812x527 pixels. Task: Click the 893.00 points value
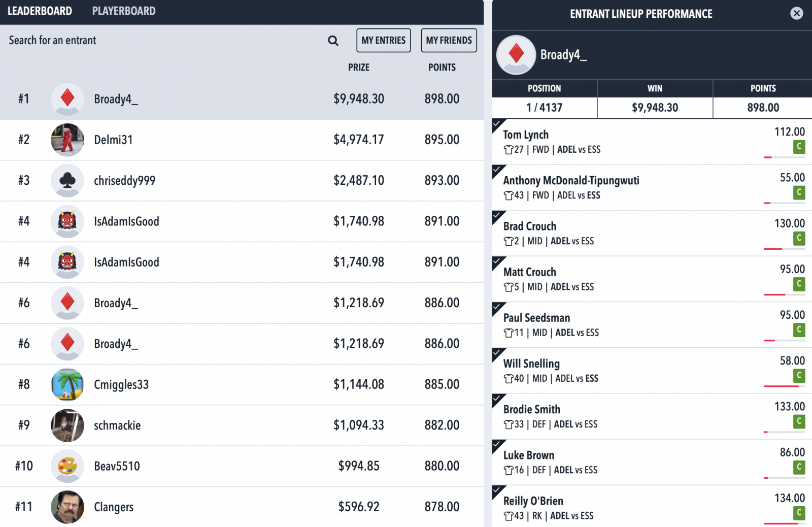tap(442, 180)
